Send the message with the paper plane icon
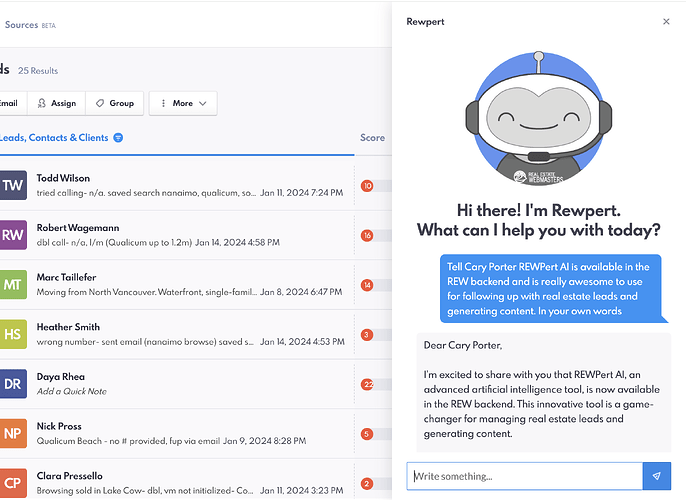 point(657,476)
